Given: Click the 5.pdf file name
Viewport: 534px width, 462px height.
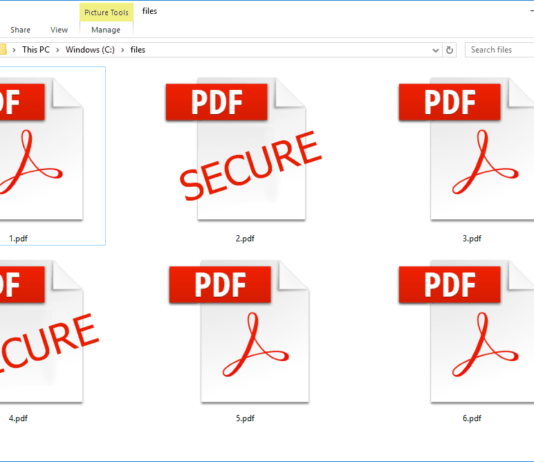Looking at the screenshot, I should click(245, 418).
